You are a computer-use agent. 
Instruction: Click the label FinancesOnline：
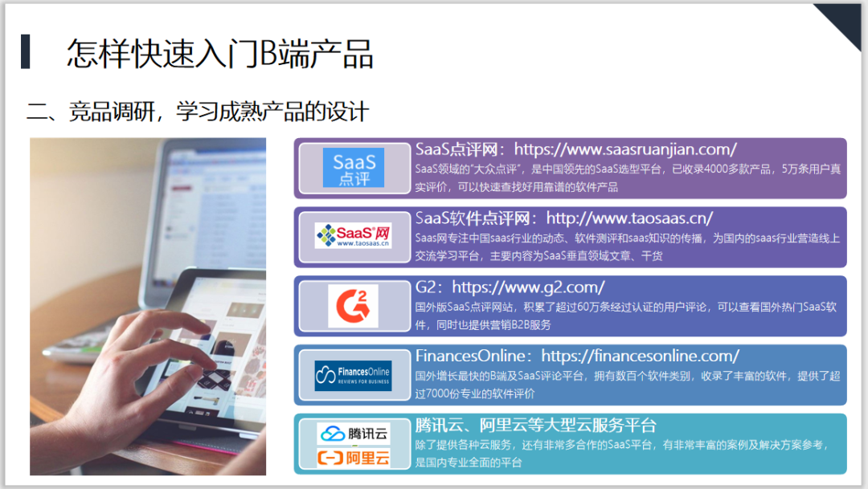[474, 356]
